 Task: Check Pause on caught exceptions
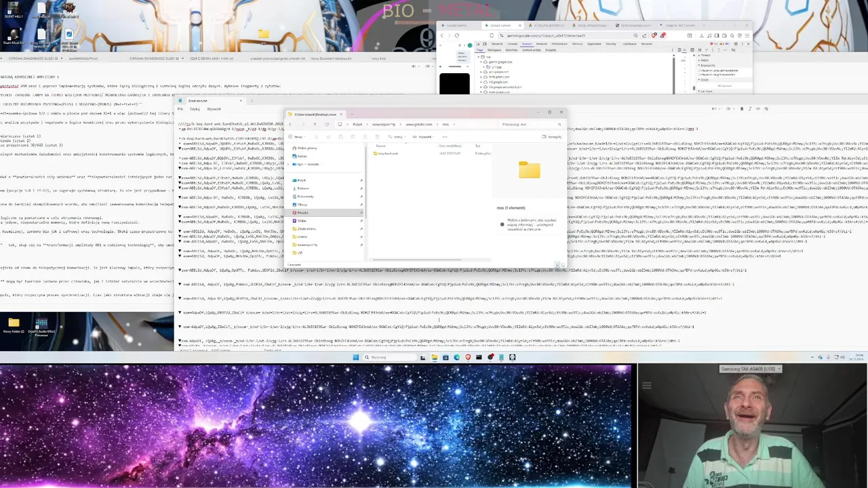click(699, 75)
